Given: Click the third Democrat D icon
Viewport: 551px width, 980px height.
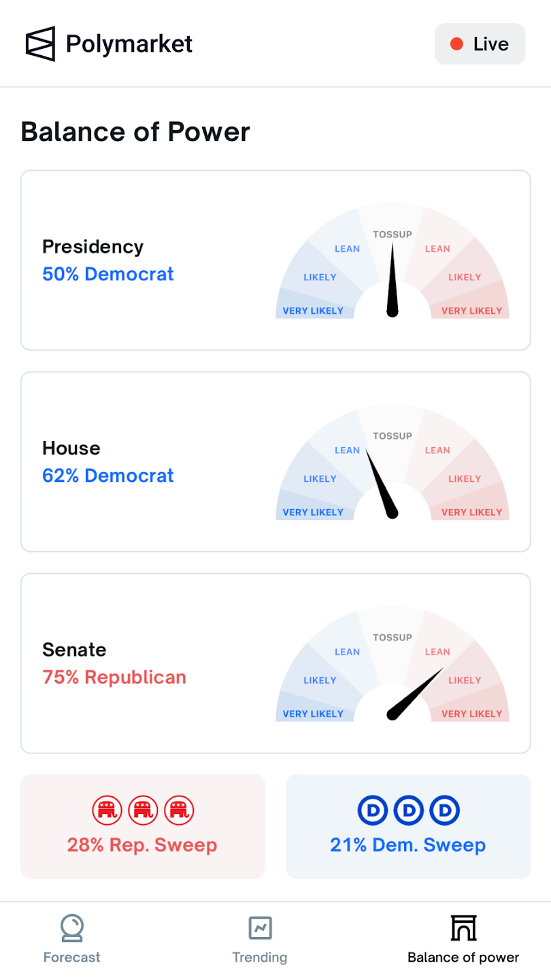Looking at the screenshot, I should click(446, 811).
